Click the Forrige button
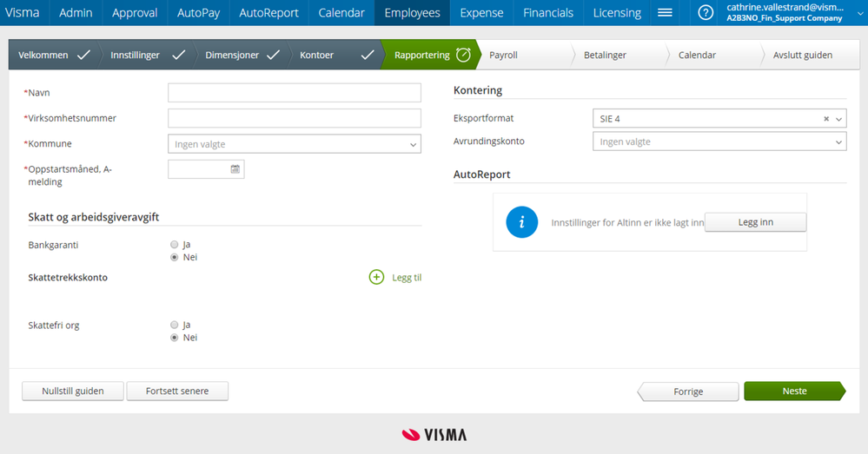This screenshot has height=454, width=868. click(688, 391)
